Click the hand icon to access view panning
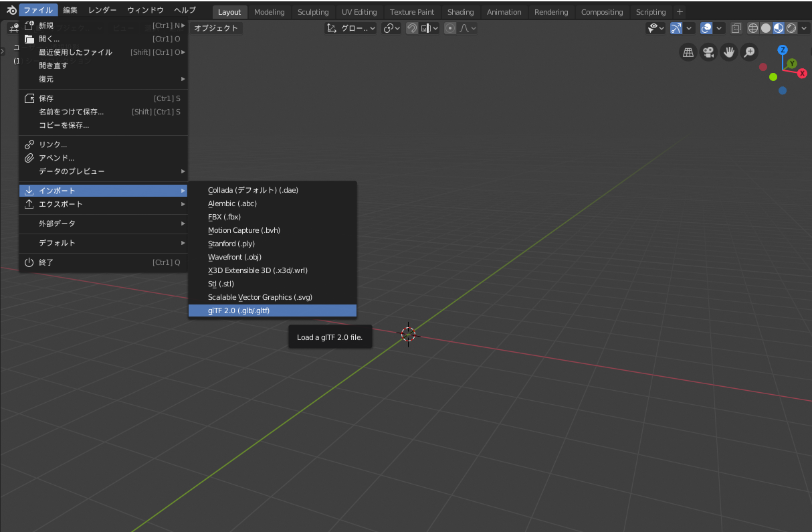This screenshot has height=532, width=812. point(729,52)
